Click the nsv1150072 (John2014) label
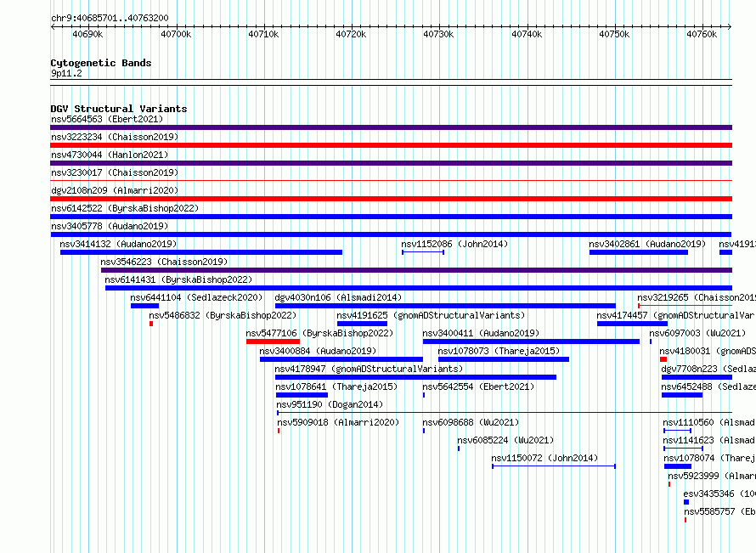This screenshot has width=756, height=553. (544, 458)
